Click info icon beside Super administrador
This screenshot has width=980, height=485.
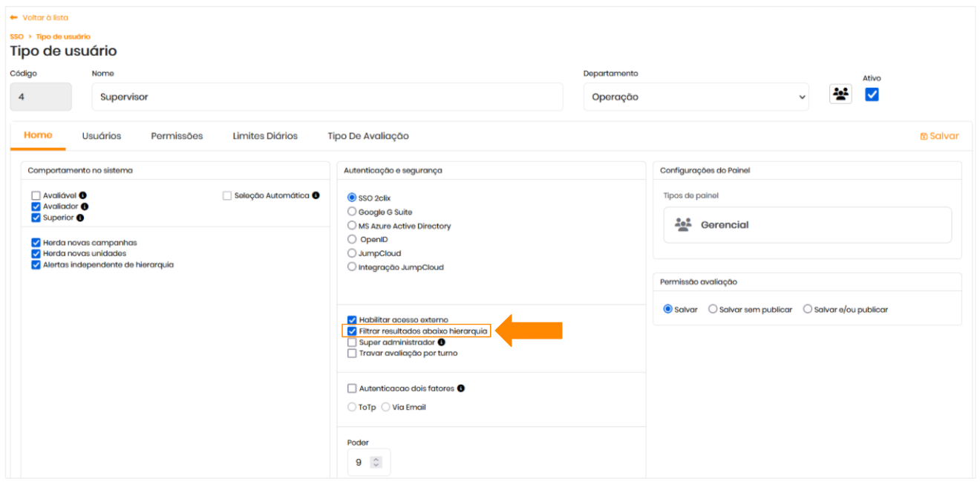tap(442, 342)
